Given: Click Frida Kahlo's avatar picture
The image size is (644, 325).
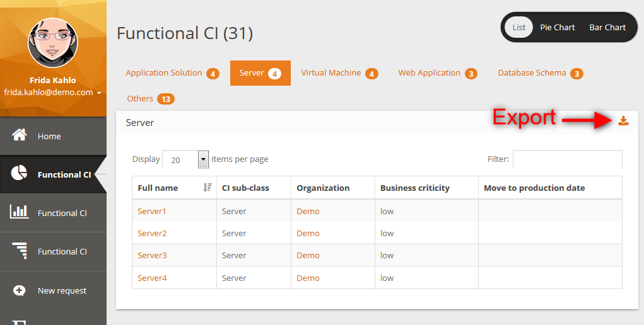Looking at the screenshot, I should point(53,43).
